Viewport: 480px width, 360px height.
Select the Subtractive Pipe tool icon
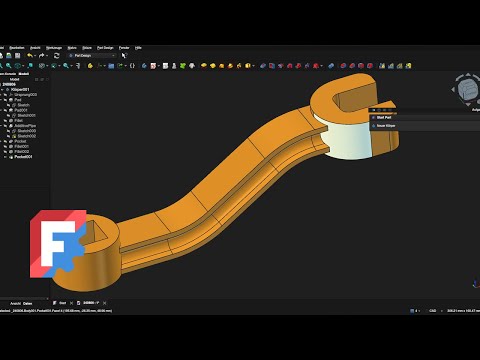pos(298,66)
